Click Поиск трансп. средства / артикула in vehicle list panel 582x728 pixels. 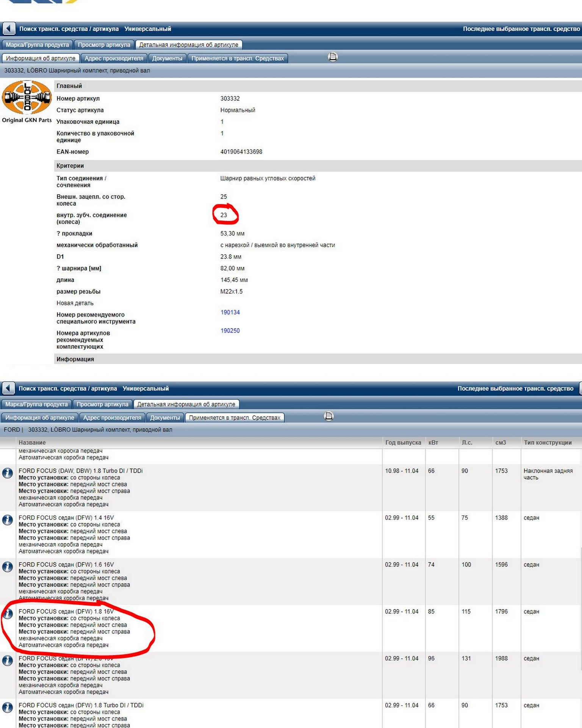point(68,389)
